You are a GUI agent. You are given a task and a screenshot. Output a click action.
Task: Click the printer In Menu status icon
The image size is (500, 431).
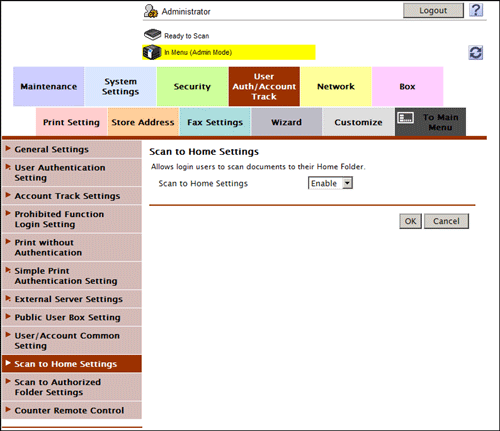(152, 52)
